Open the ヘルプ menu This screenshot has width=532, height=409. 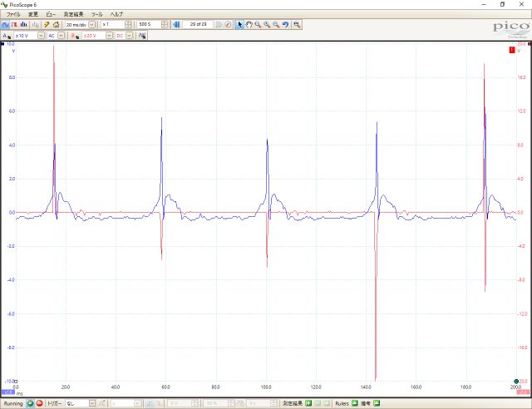(x=116, y=14)
